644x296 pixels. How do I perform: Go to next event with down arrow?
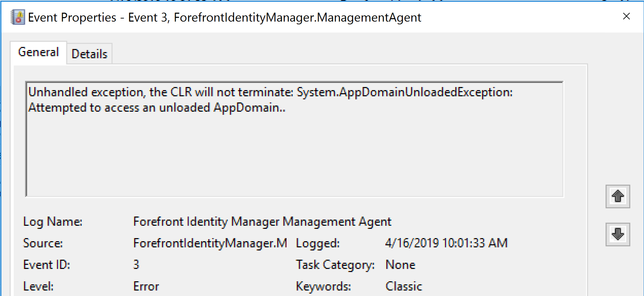coord(618,234)
